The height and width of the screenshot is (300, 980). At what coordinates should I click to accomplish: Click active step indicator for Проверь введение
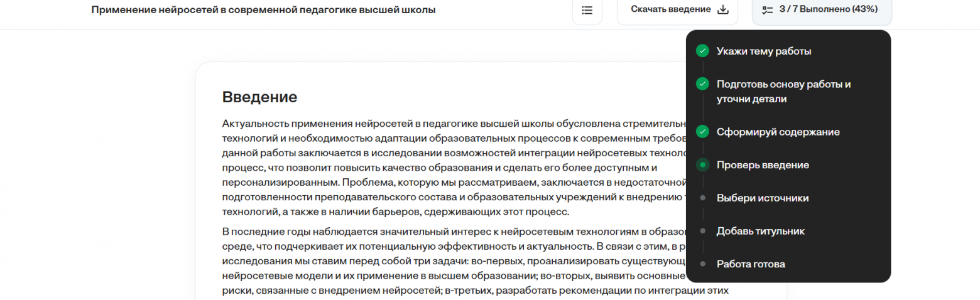702,165
